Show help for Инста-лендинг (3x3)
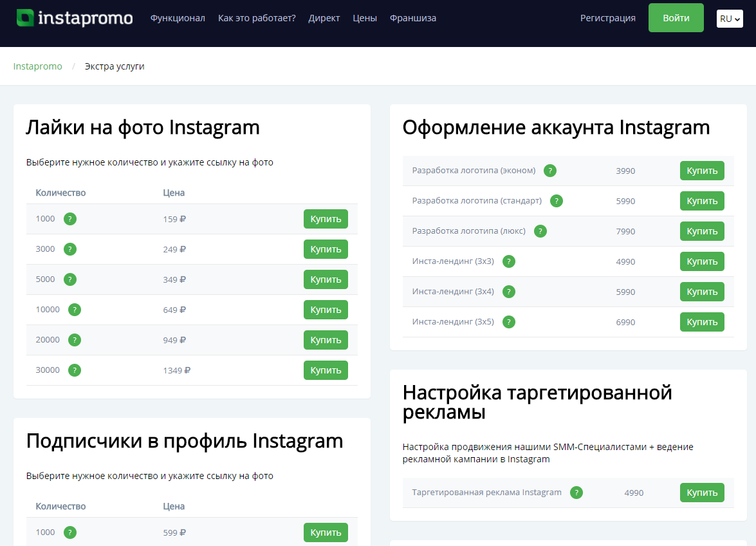 [509, 261]
